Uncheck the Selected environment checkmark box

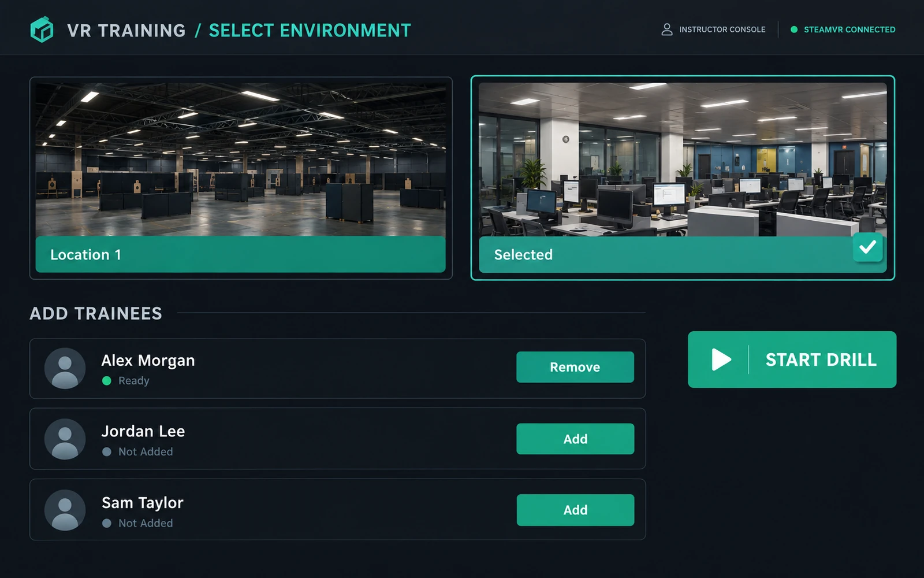pyautogui.click(x=867, y=247)
